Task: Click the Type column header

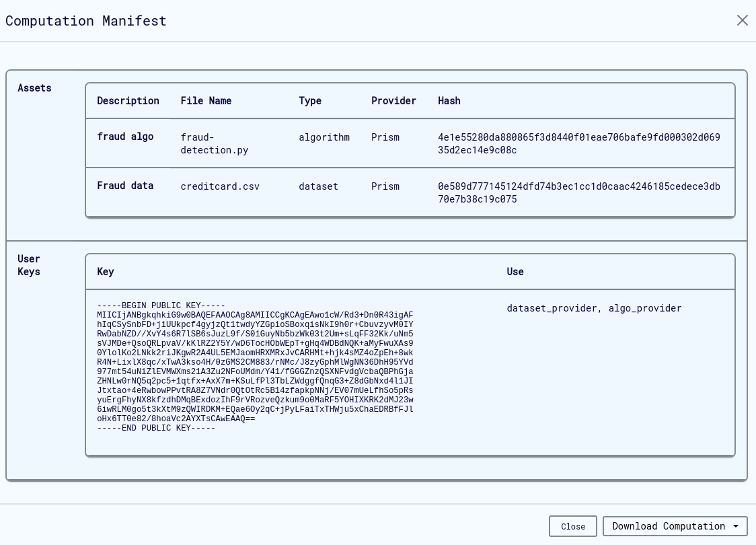Action: (310, 101)
